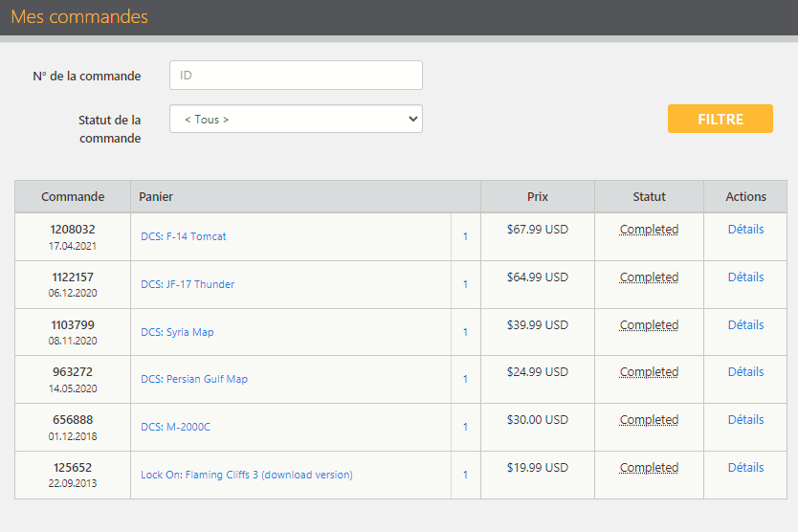Screen dimensions: 798x532
Task: Click Completed status of F-14 Tomcat order
Action: 649,230
